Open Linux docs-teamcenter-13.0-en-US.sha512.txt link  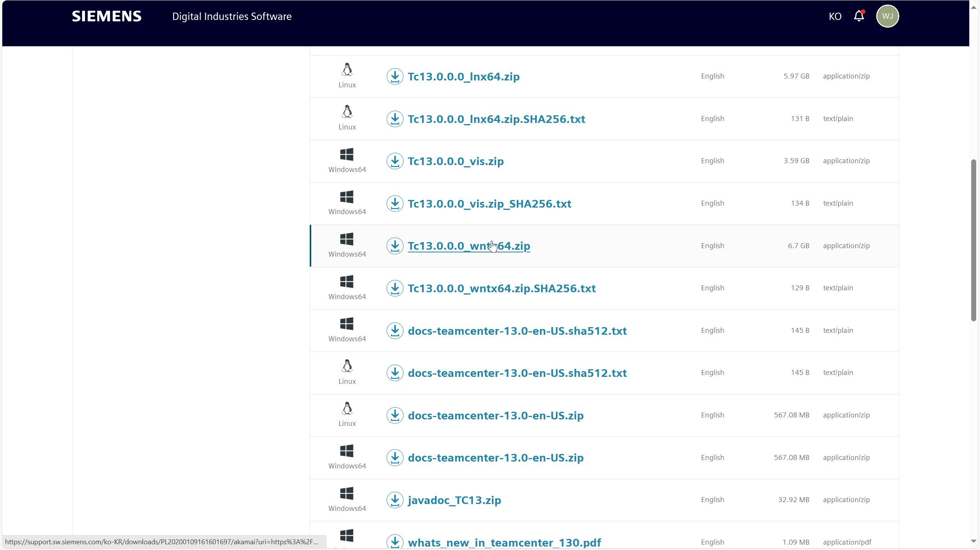coord(517,373)
